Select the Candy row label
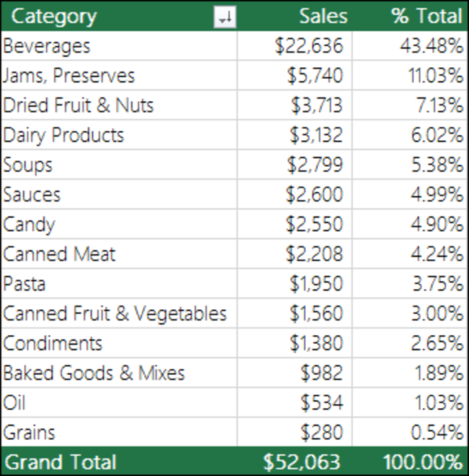 tap(29, 225)
